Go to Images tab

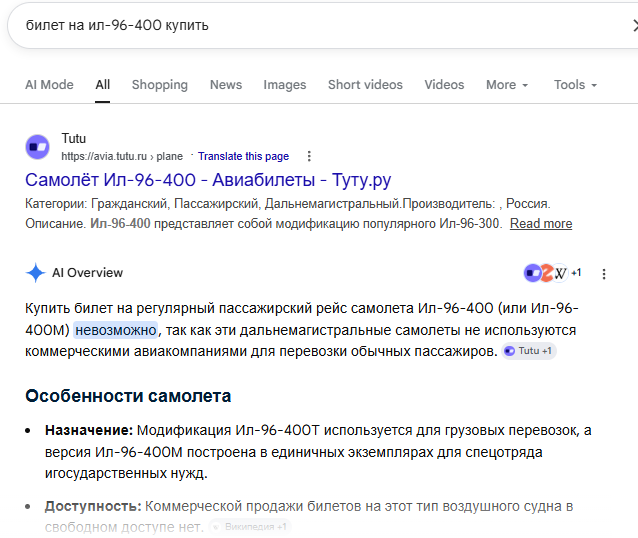(284, 85)
